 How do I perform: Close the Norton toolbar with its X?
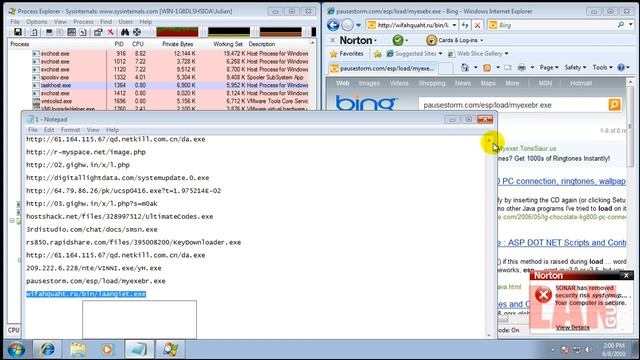(x=333, y=40)
